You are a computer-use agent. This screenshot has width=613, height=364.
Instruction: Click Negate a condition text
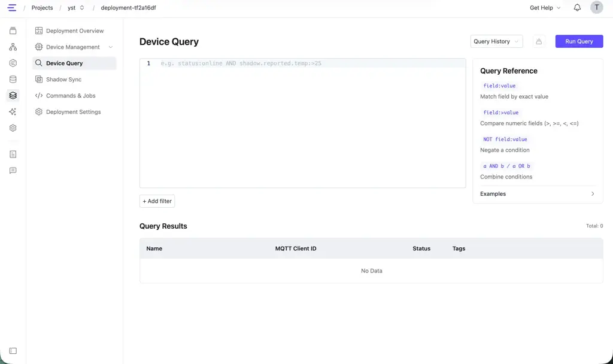[x=505, y=150]
